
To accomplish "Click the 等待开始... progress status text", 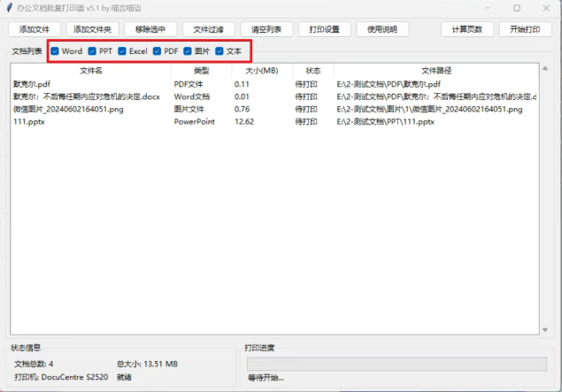I will coord(266,378).
